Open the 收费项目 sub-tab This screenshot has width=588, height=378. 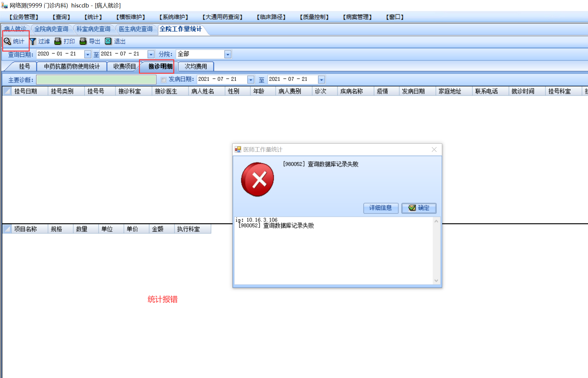(x=124, y=67)
